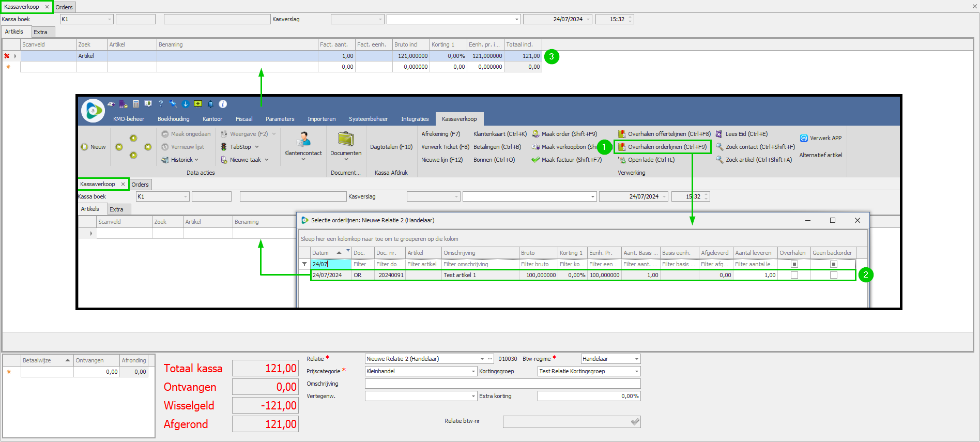Tick Overhalen checkbox for Test artikel 1

pos(794,275)
